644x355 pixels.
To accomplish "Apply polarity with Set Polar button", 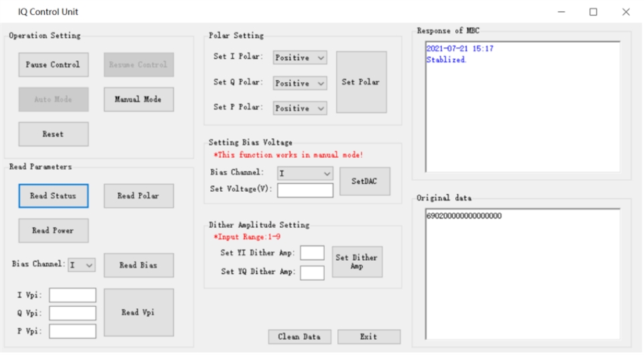I will [361, 82].
